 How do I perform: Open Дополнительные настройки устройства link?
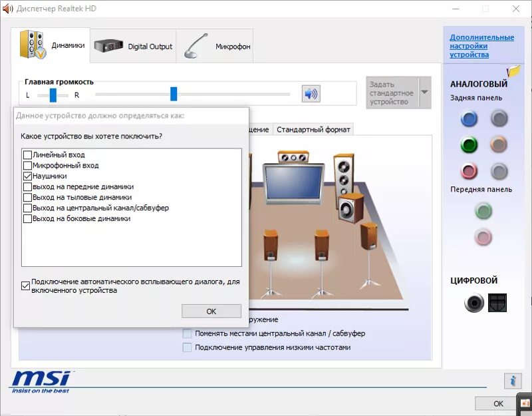pos(481,46)
